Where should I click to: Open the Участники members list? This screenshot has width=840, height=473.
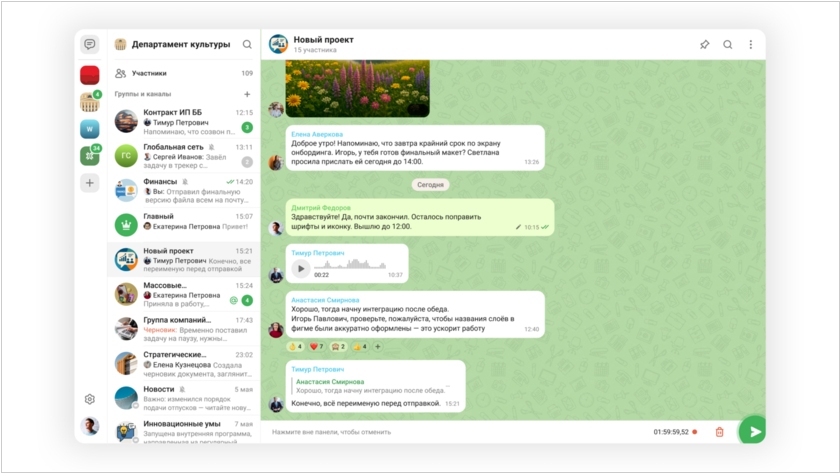pos(183,73)
